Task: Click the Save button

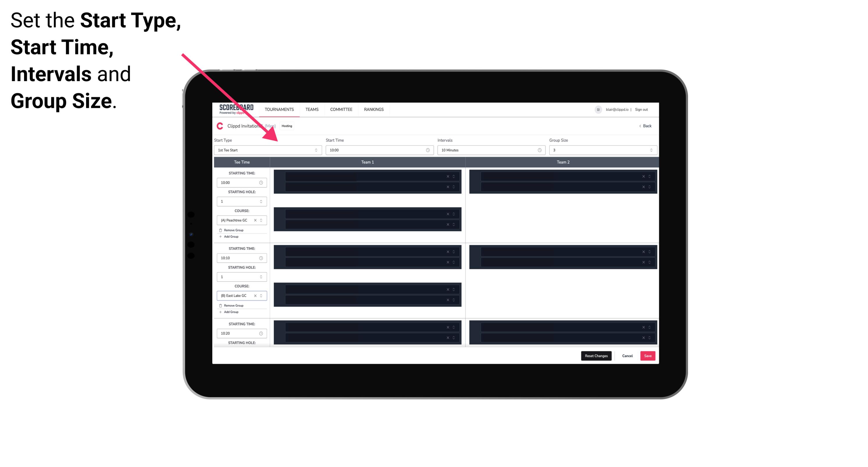Action: click(x=648, y=355)
